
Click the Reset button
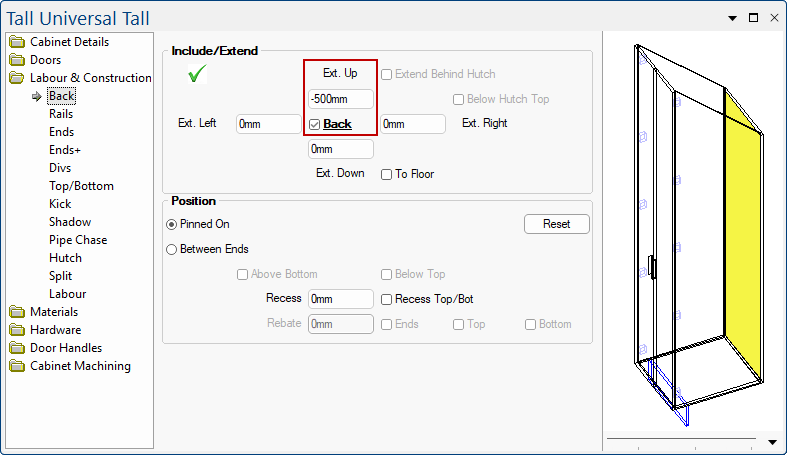[x=556, y=224]
